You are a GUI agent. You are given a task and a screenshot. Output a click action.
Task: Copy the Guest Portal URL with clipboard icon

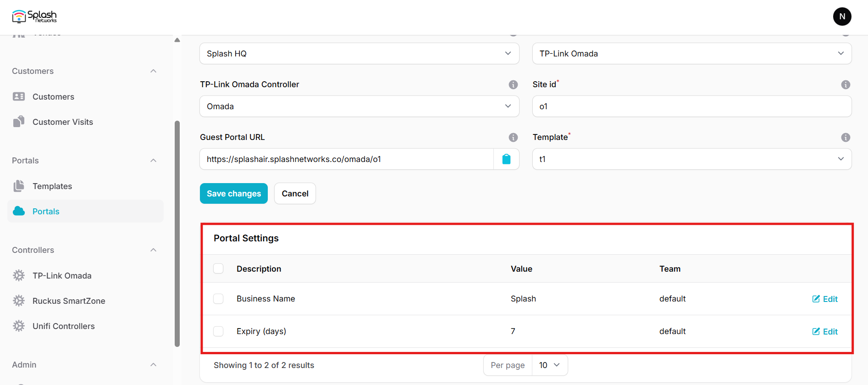pyautogui.click(x=506, y=159)
